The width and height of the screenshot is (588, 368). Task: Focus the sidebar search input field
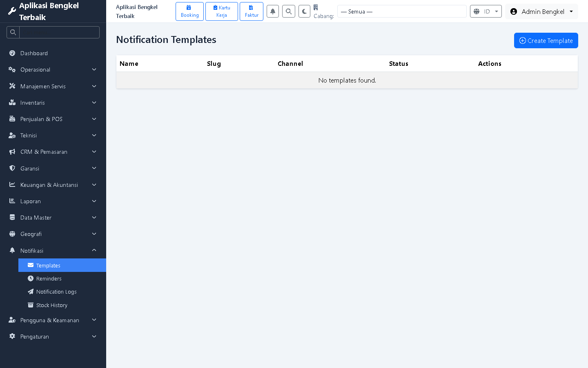[x=60, y=32]
